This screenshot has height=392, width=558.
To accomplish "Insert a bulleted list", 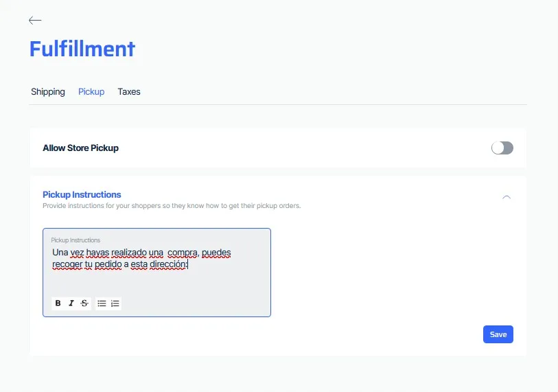I will (102, 303).
